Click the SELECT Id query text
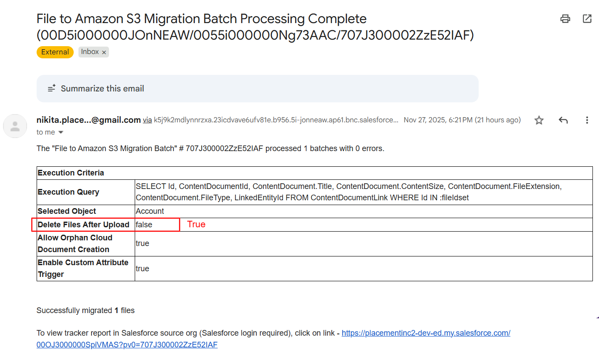 [x=349, y=192]
